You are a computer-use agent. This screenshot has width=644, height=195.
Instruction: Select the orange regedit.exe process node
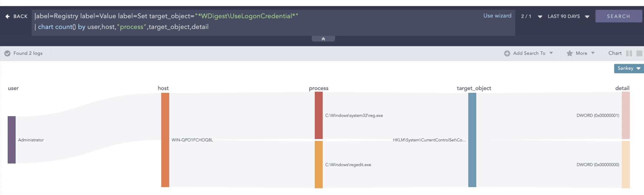pyautogui.click(x=319, y=164)
